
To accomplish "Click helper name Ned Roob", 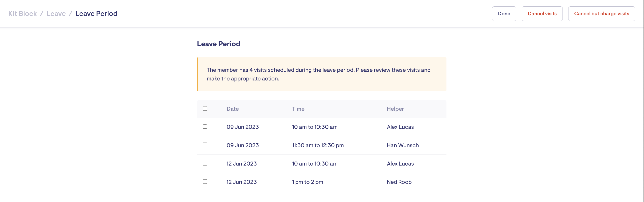I will pyautogui.click(x=399, y=182).
